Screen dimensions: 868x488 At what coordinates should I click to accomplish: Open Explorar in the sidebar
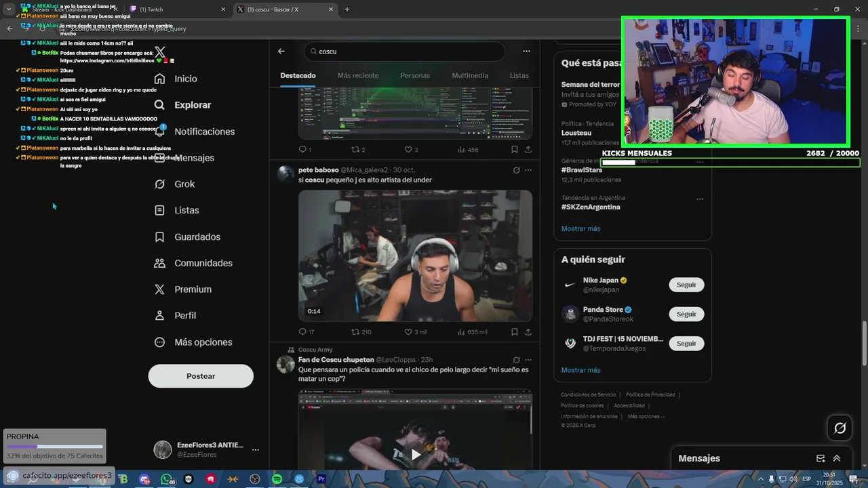coord(183,105)
